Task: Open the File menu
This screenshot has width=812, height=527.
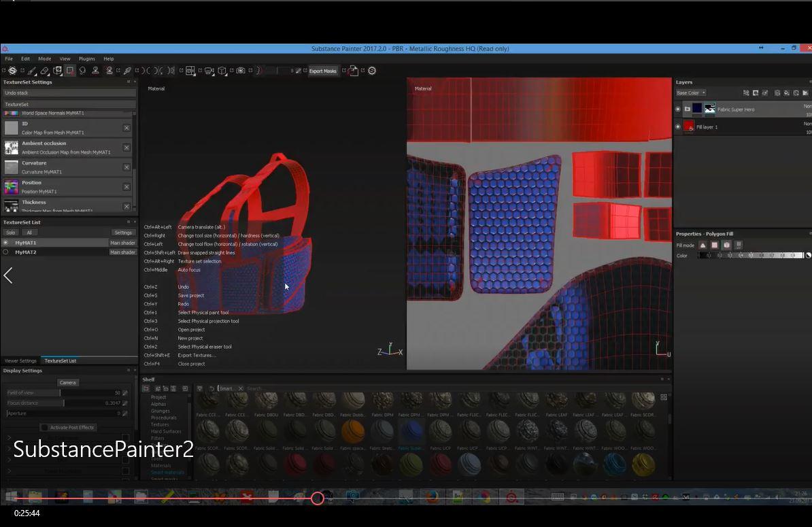Action: click(x=9, y=59)
